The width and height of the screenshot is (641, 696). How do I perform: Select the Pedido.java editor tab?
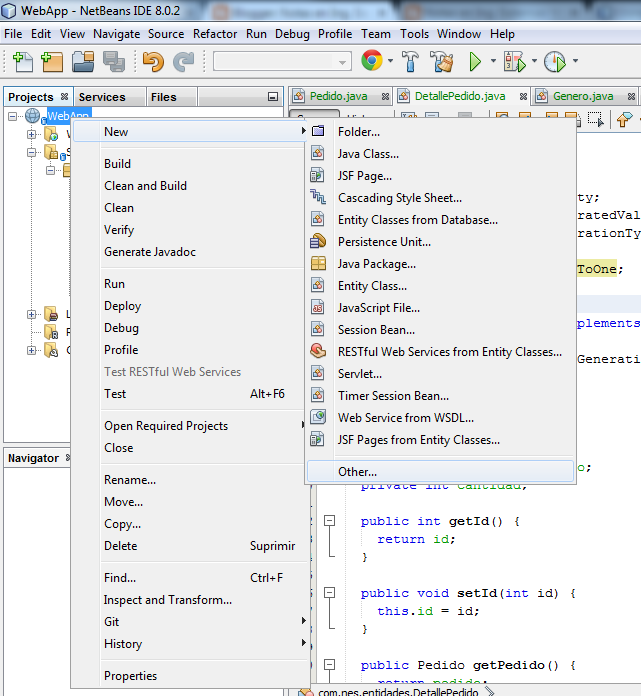pyautogui.click(x=338, y=96)
